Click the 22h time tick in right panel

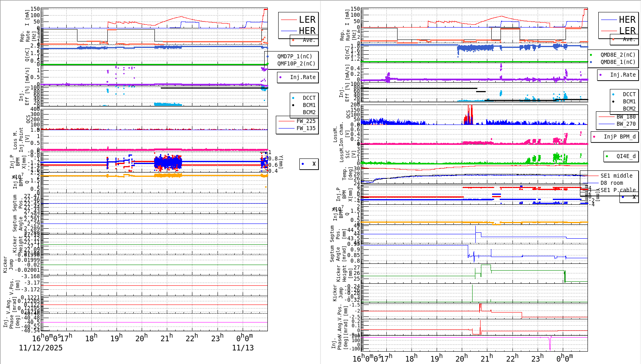coord(512,358)
